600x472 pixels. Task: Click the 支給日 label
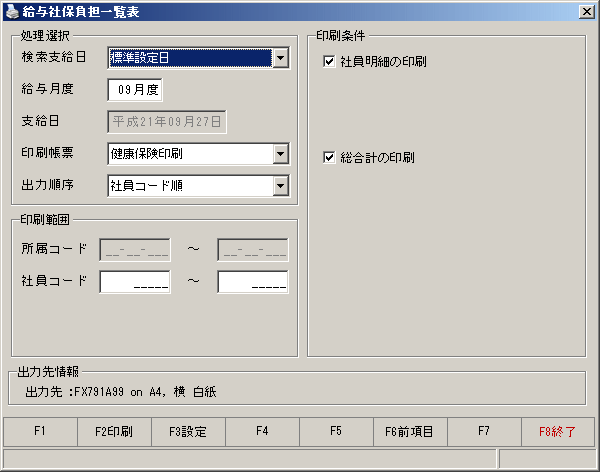coord(41,121)
